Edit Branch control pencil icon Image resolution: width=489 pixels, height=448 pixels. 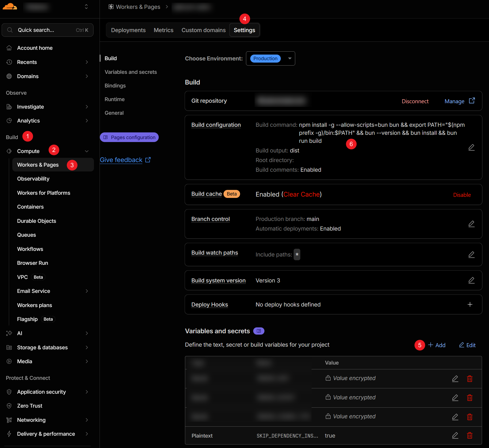point(471,224)
